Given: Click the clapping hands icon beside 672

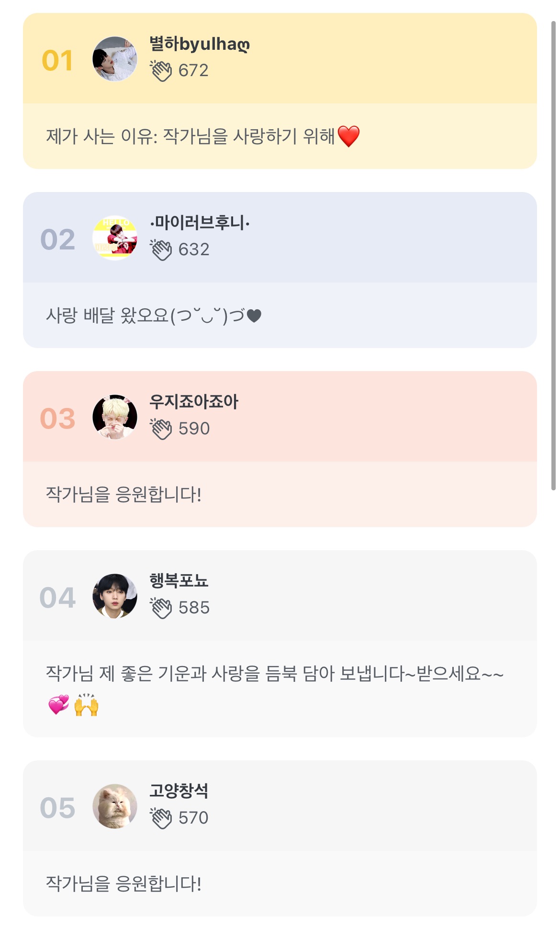Looking at the screenshot, I should pos(161,71).
